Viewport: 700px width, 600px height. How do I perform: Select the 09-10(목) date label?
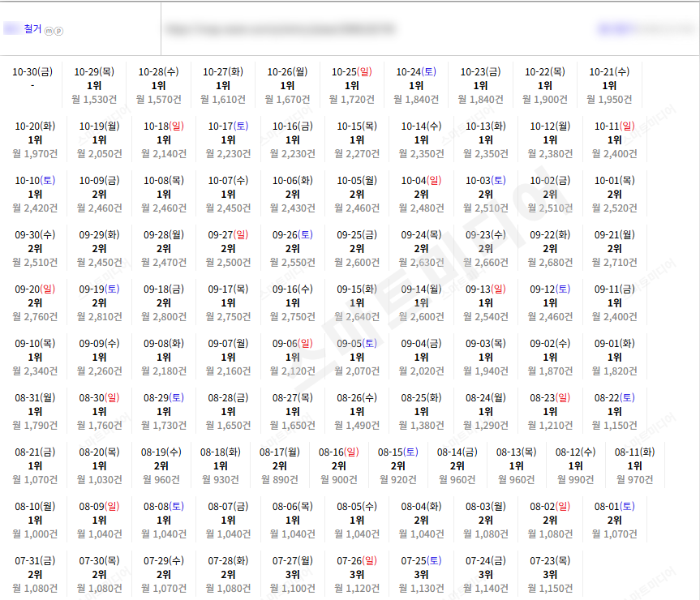[x=35, y=344]
